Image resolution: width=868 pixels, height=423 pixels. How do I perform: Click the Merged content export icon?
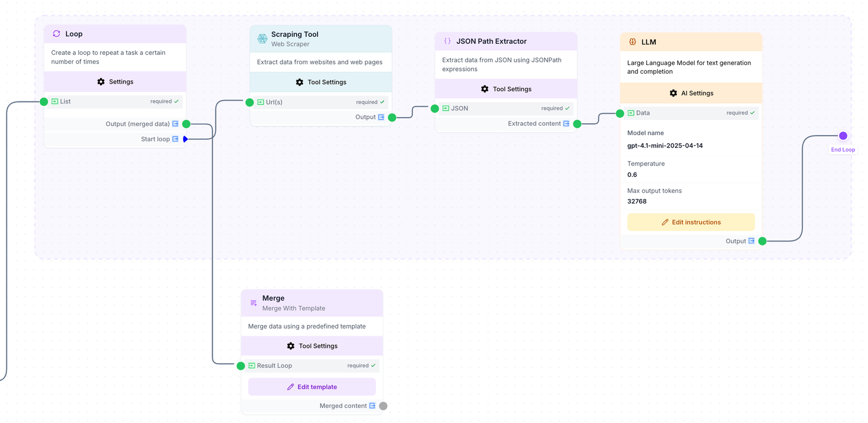click(x=372, y=406)
